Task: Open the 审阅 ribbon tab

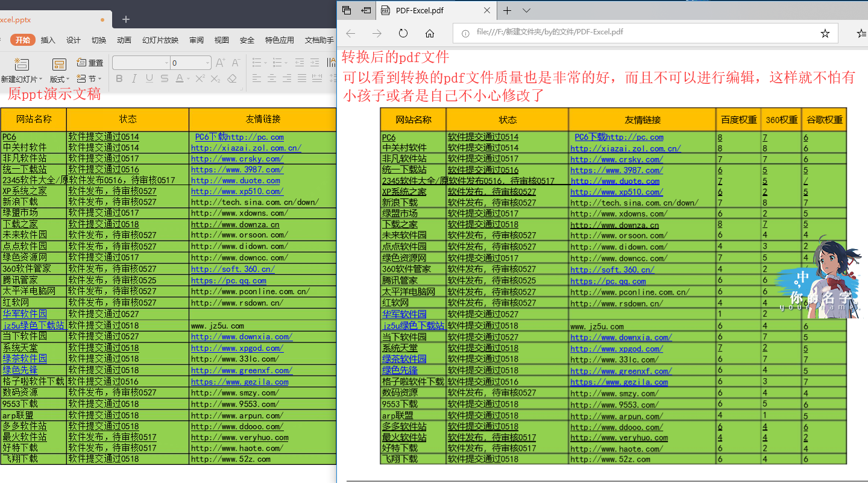Action: [197, 40]
